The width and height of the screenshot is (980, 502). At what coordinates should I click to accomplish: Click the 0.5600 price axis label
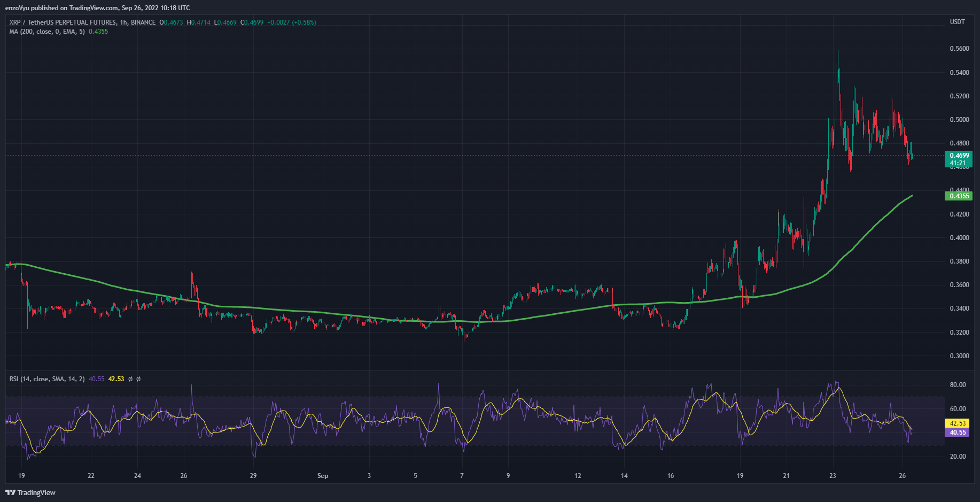[959, 49]
